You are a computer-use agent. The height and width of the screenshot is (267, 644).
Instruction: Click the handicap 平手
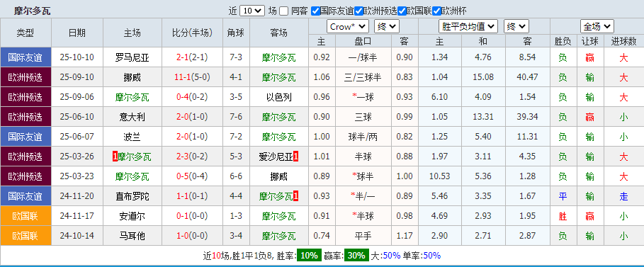click(363, 236)
